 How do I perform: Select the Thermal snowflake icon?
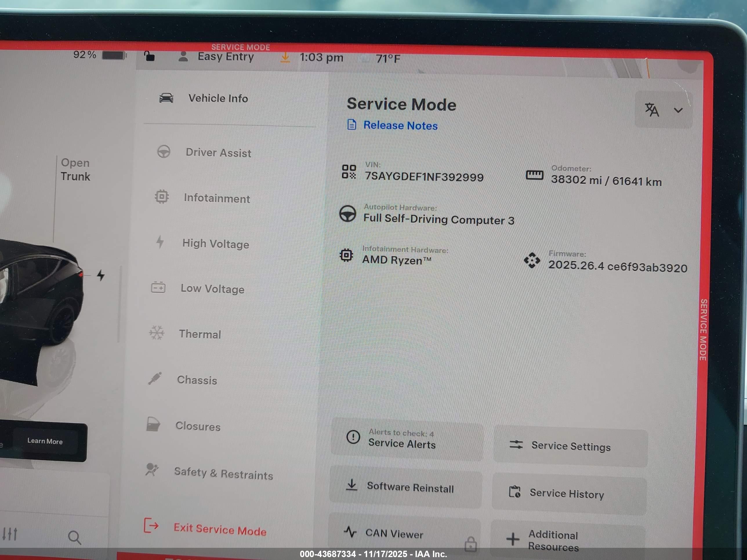pyautogui.click(x=157, y=333)
